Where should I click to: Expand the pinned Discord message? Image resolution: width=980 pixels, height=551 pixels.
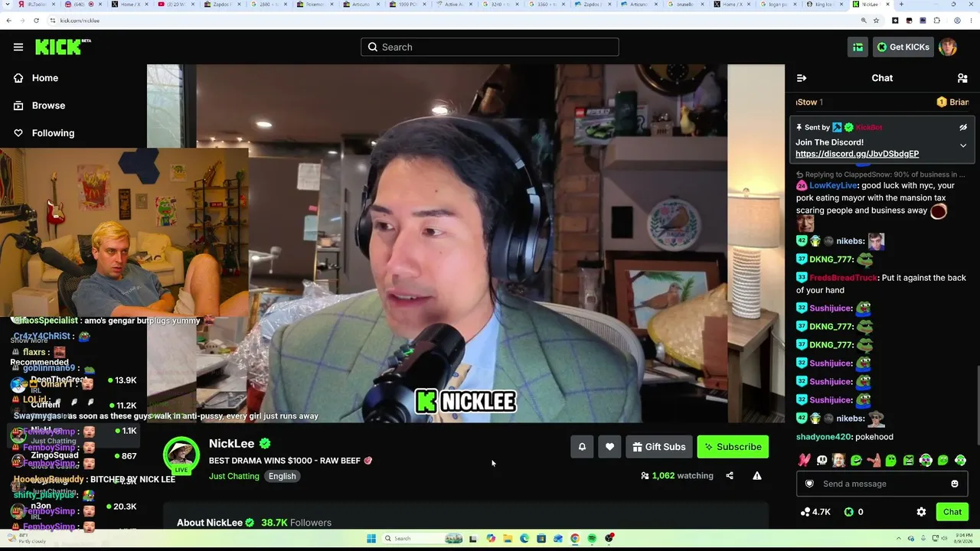click(x=963, y=145)
